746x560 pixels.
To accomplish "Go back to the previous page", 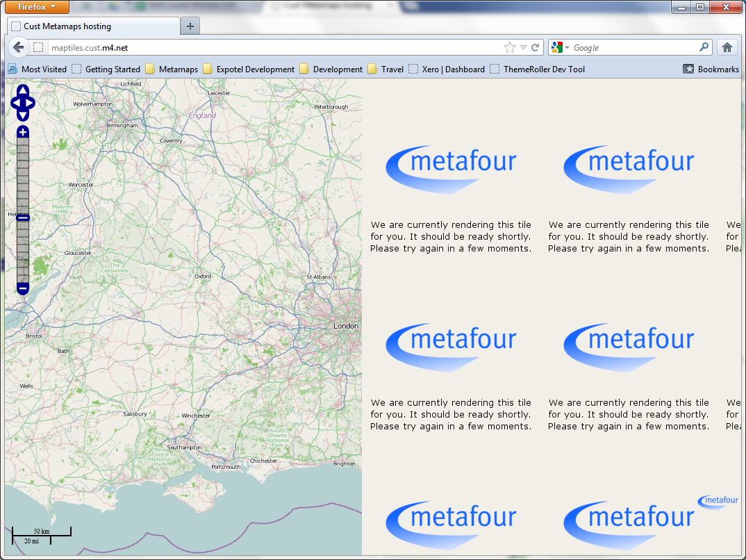I will pos(19,47).
